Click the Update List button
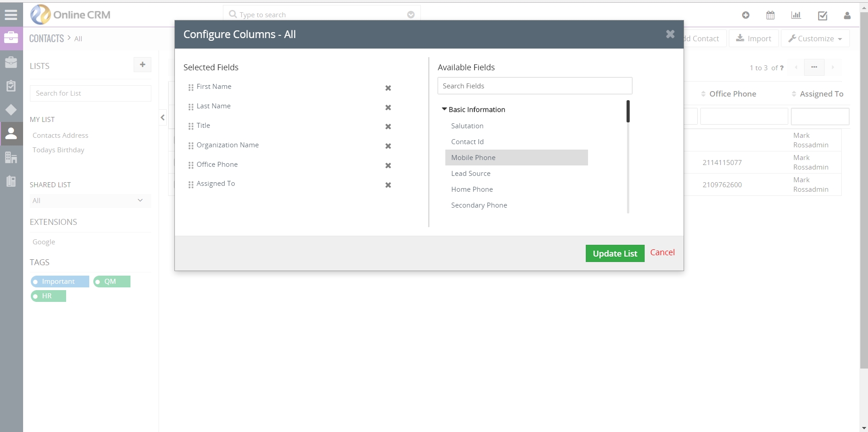The image size is (868, 432). point(614,253)
